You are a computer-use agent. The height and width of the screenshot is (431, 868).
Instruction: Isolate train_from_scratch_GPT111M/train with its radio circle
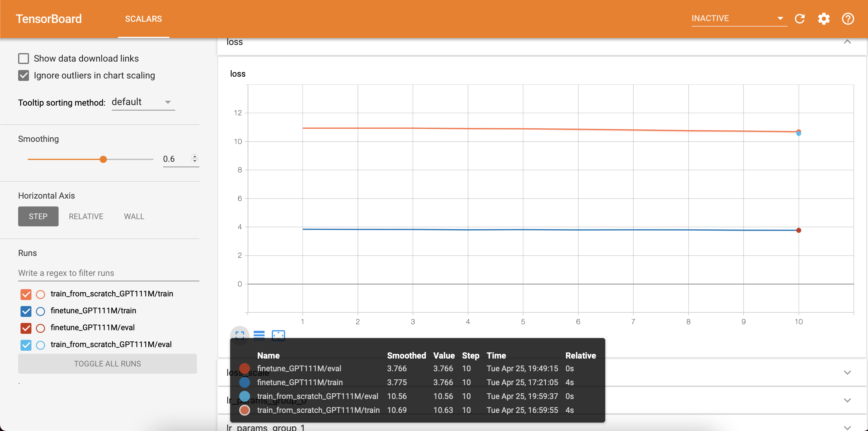(x=40, y=294)
